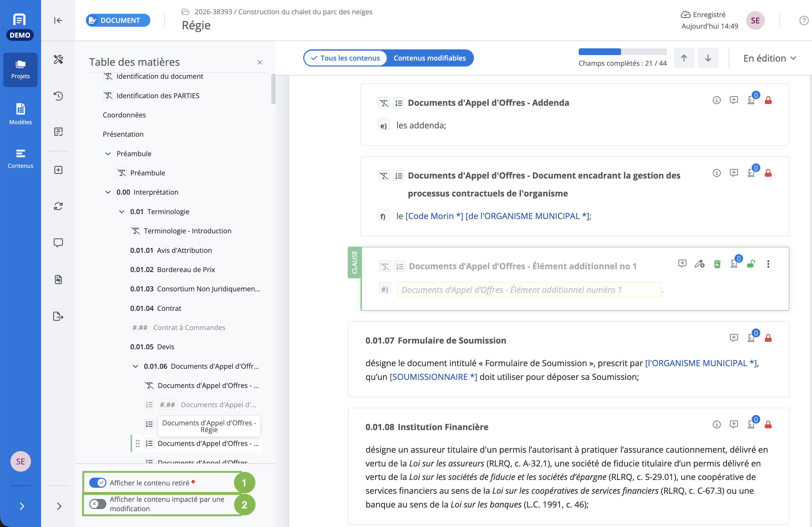812x527 pixels.
Task: Click sync arrows icon in sidebar
Action: (58, 206)
